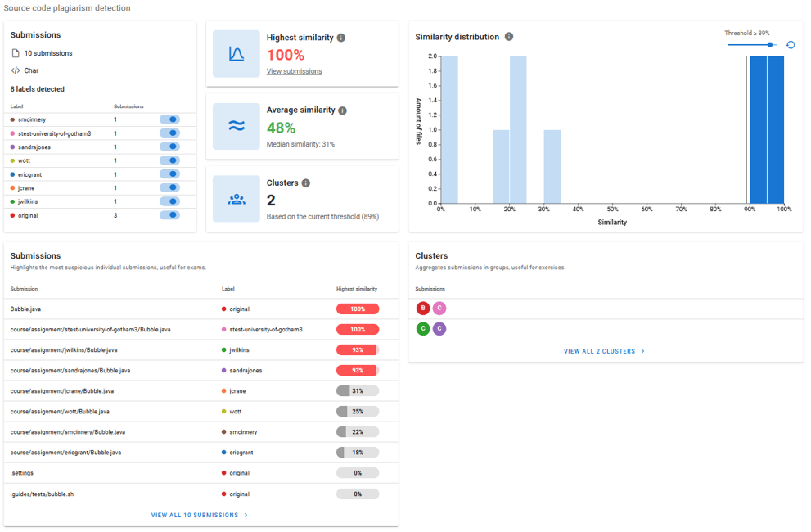The image size is (811, 532).
Task: Click VIEW ALL 10 SUBMISSIONS
Action: (200, 515)
